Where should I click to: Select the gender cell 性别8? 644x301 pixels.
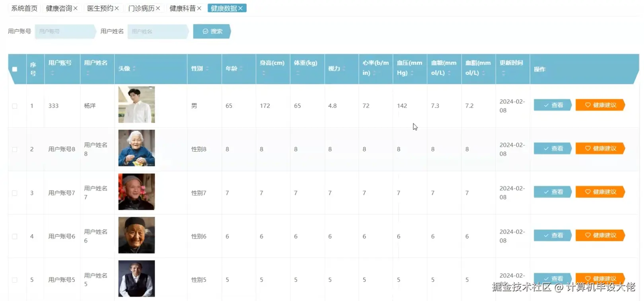tap(199, 149)
